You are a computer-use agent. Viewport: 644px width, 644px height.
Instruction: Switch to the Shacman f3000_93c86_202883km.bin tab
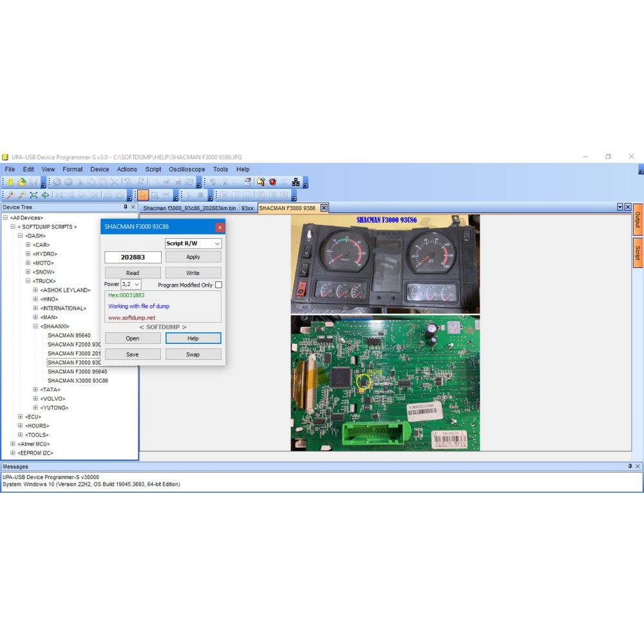[x=189, y=208]
